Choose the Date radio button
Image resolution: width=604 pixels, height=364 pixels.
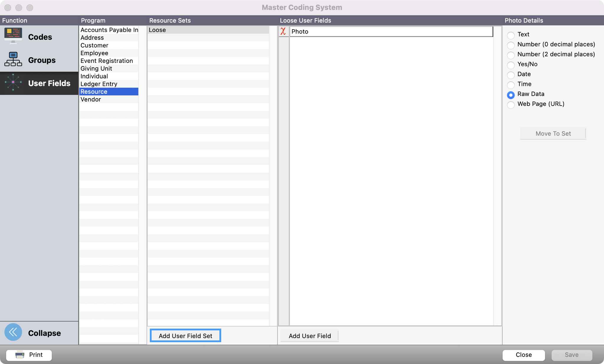[x=511, y=75]
